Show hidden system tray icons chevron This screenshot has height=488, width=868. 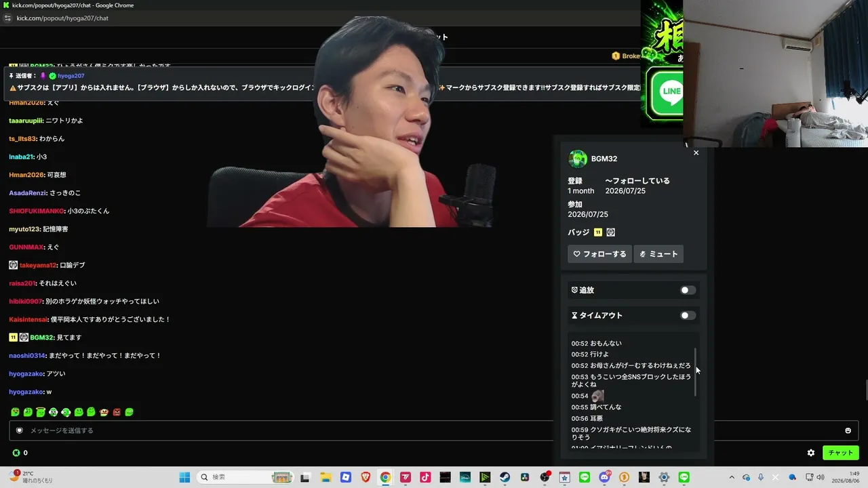[732, 477]
